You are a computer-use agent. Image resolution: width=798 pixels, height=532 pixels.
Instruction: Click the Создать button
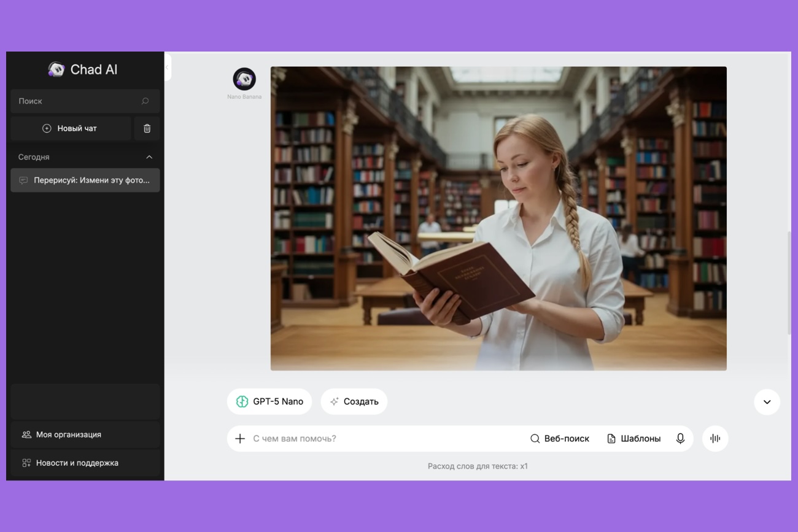pyautogui.click(x=354, y=402)
